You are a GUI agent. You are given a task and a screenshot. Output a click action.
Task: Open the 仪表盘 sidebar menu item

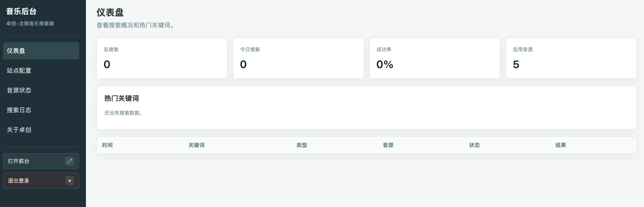pos(41,51)
